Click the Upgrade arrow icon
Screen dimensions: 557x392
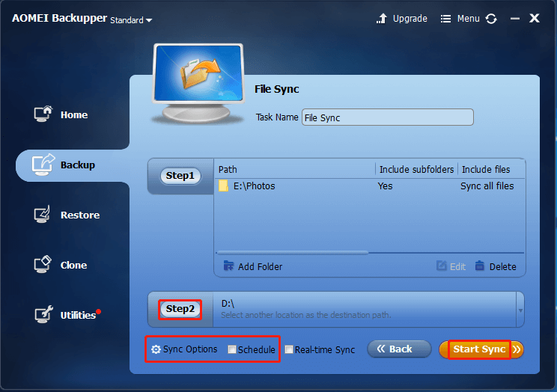[x=382, y=19]
